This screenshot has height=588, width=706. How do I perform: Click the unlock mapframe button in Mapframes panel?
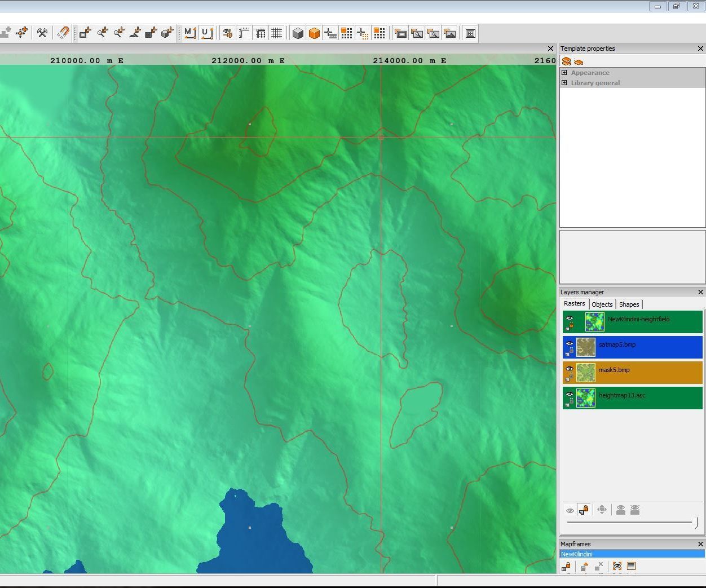click(567, 566)
